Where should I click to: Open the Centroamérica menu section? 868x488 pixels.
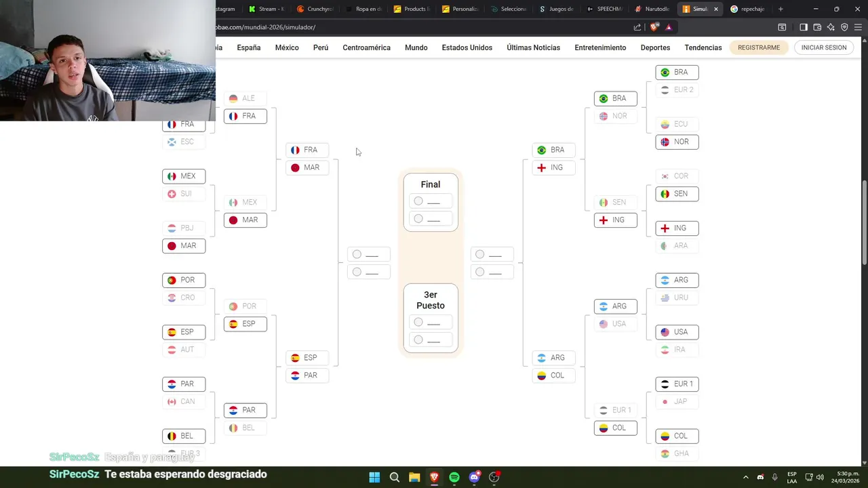pos(367,47)
